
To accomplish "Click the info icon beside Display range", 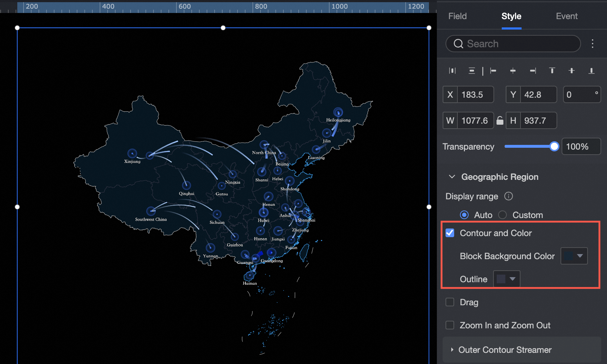I will pyautogui.click(x=508, y=196).
